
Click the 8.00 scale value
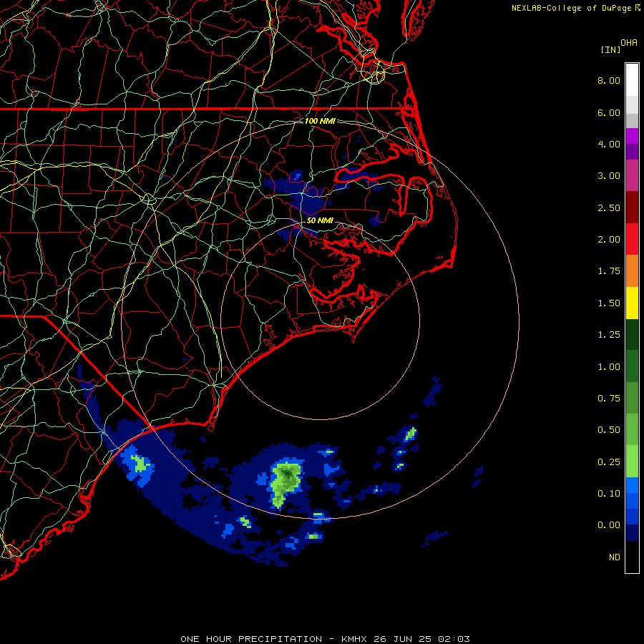coord(609,80)
